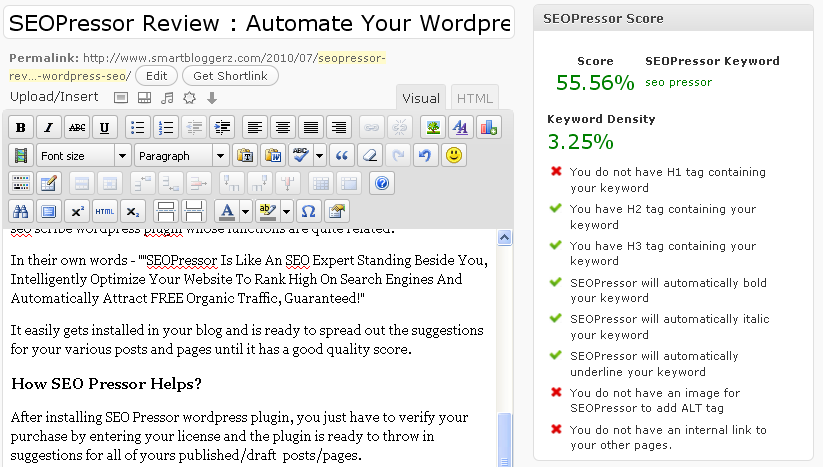
Task: Open the Font size dropdown
Action: click(83, 155)
